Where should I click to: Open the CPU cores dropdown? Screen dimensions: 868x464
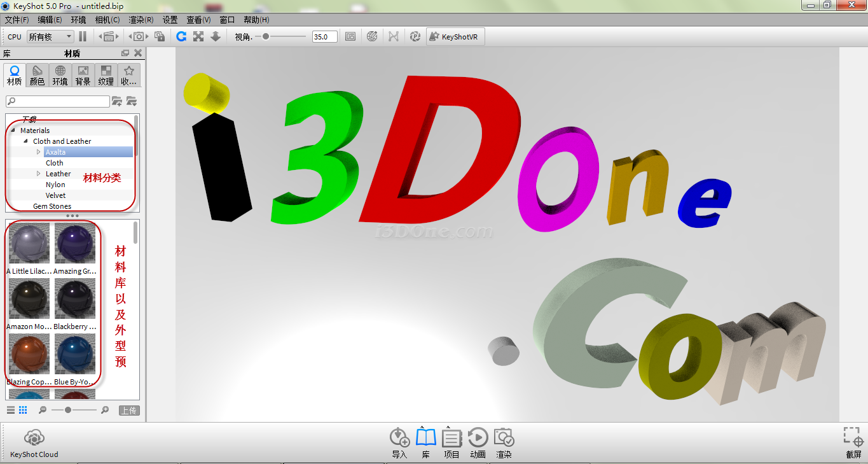pyautogui.click(x=50, y=37)
